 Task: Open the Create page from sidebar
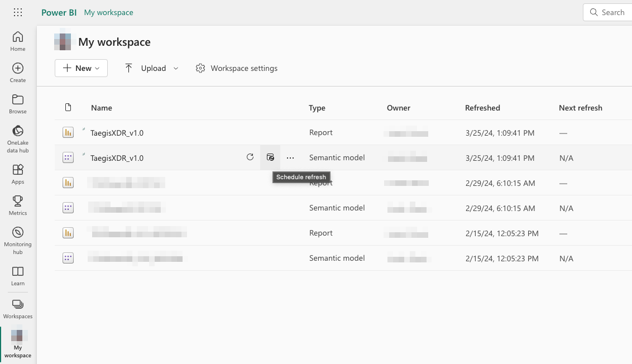click(18, 73)
